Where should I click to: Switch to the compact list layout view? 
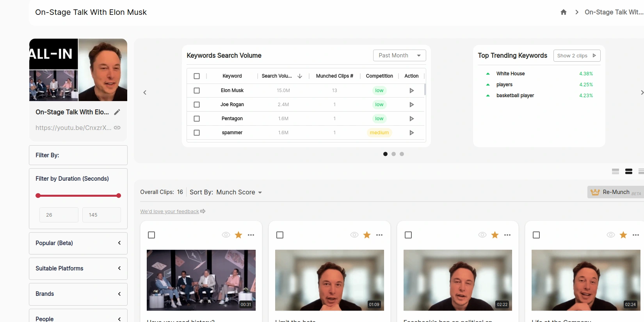(616, 171)
